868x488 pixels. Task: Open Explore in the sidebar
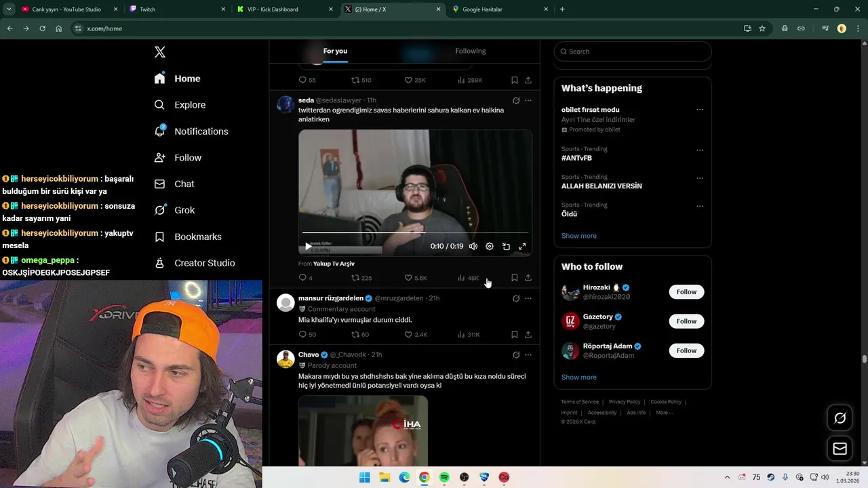tap(180, 105)
